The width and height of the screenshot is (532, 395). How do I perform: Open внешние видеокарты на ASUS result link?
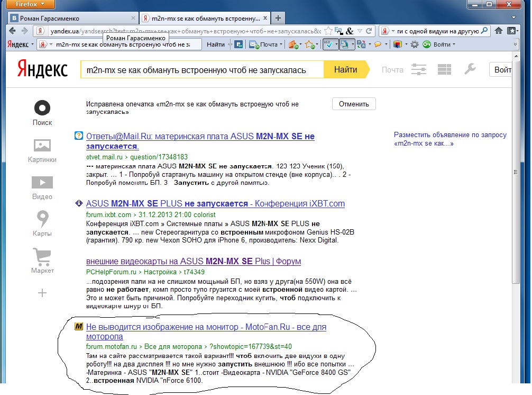tap(194, 261)
